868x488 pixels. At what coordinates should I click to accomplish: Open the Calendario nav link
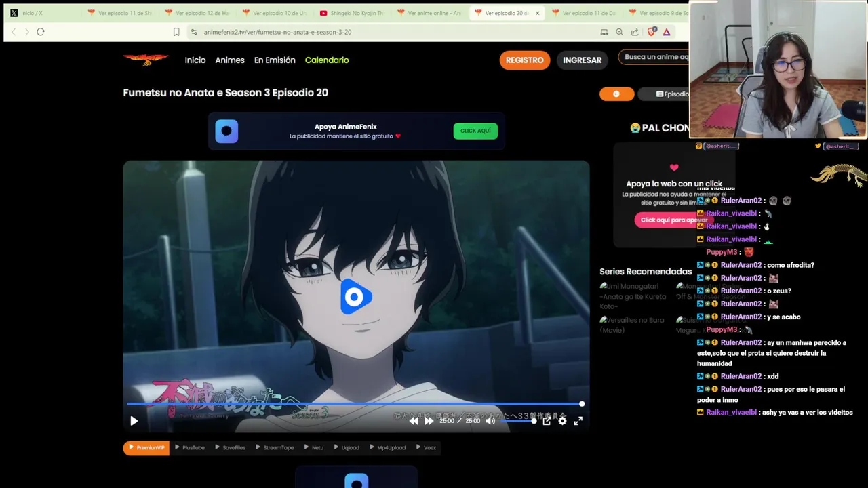point(327,60)
